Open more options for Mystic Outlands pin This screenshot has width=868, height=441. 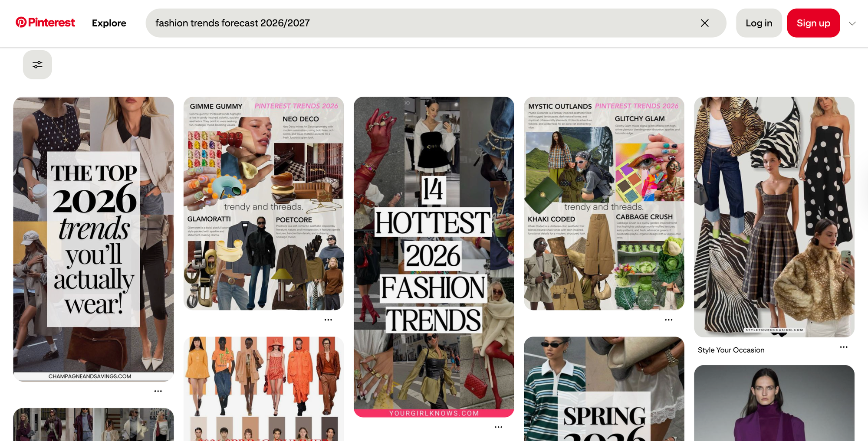coord(668,320)
